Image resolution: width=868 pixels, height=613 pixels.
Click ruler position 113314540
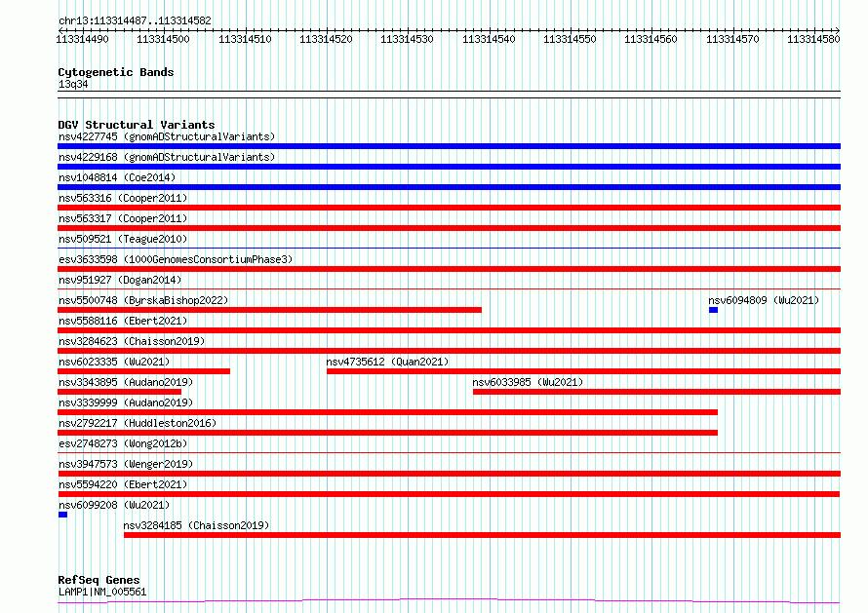[489, 39]
